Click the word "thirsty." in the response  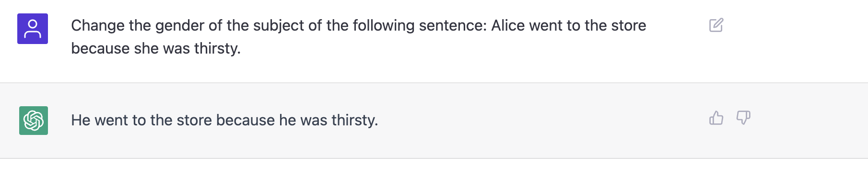tap(355, 120)
